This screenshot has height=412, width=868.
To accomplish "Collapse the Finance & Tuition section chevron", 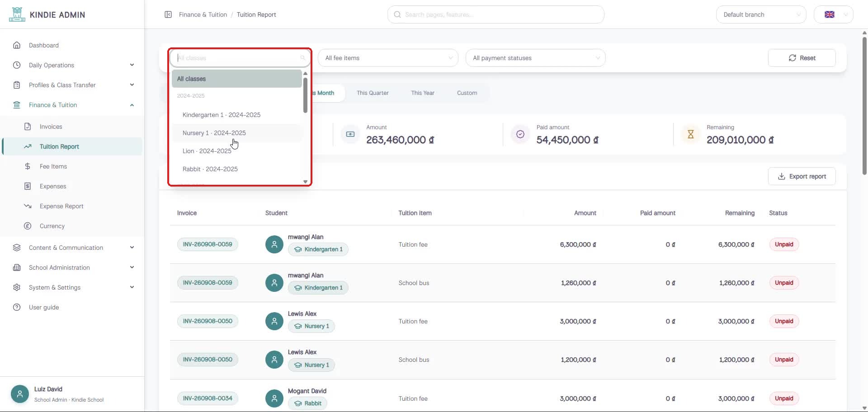I will (x=132, y=105).
